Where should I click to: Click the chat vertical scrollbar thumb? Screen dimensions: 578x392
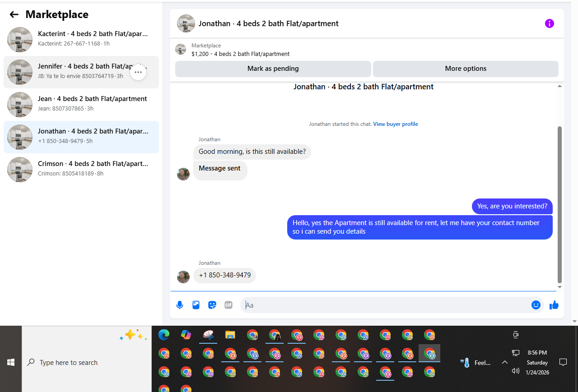(560, 204)
